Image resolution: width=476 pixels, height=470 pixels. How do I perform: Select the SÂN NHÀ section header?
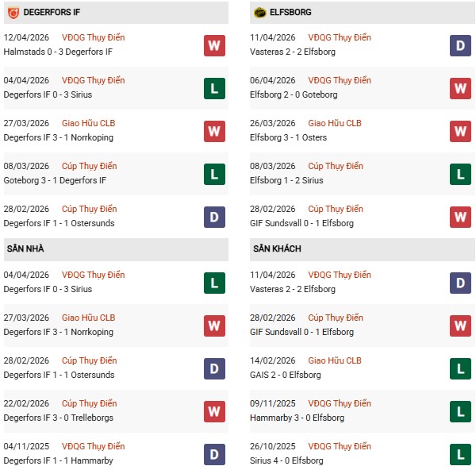[25, 248]
